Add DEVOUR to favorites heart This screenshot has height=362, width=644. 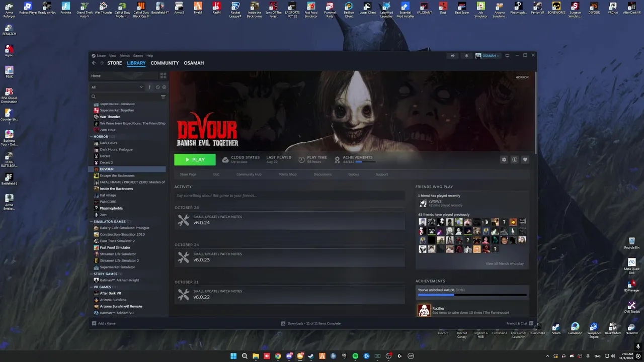(525, 159)
